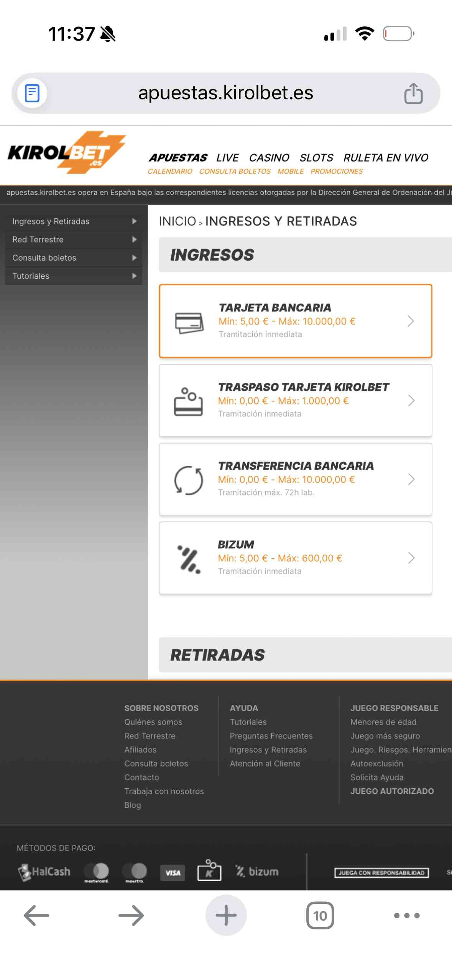452x980 pixels.
Task: Select the LIVE menu item
Action: point(227,158)
